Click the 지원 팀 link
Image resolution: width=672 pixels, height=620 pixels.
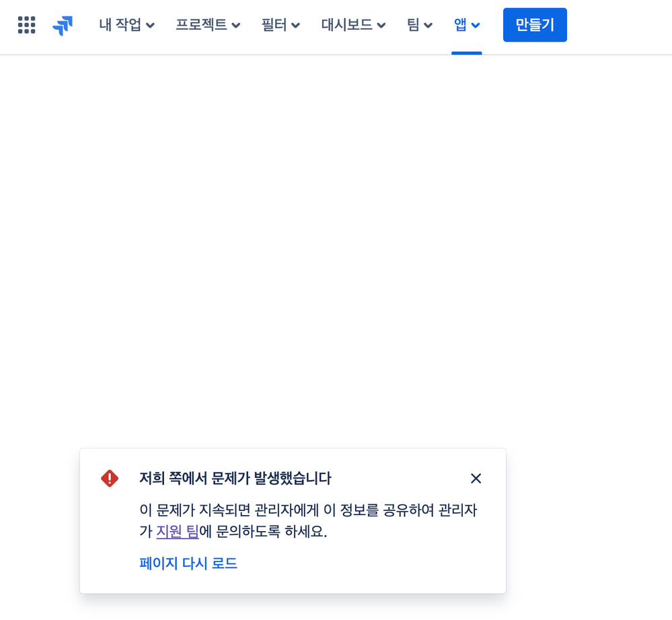point(177,531)
